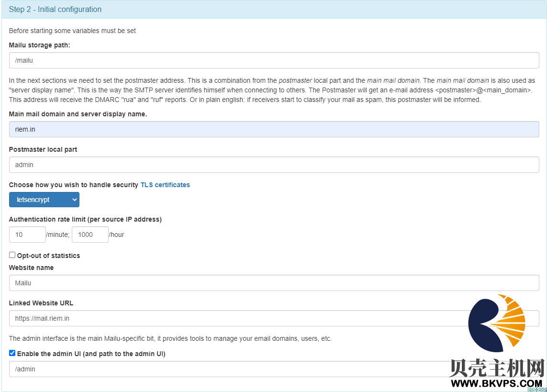Screen dimensions: 547x392
Task: Uncheck the Enable the admin UI checkbox
Action: pos(12,353)
